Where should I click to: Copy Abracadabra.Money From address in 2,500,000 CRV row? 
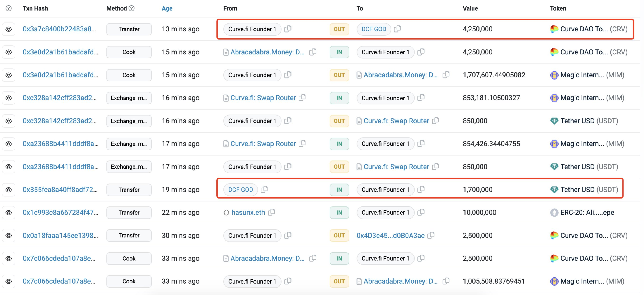click(x=313, y=258)
